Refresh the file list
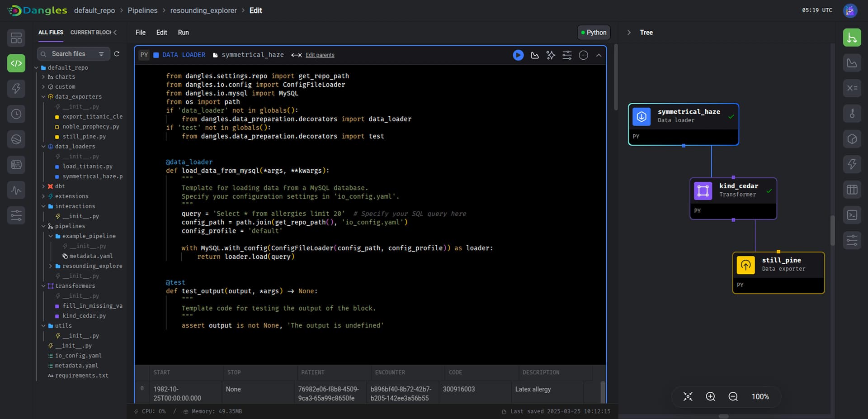Screen dimensions: 868x419 [117, 54]
